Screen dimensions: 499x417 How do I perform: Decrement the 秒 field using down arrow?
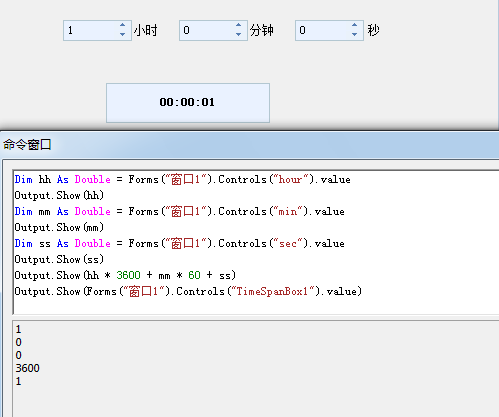[x=354, y=35]
